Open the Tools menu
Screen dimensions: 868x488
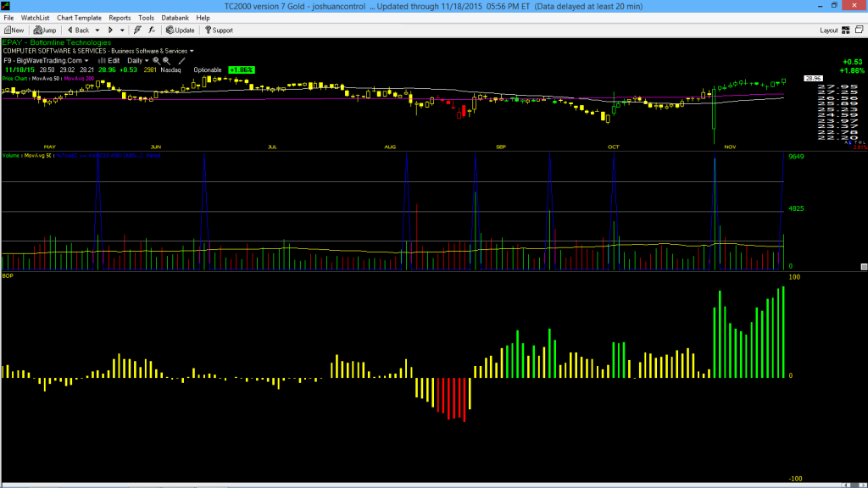click(146, 18)
